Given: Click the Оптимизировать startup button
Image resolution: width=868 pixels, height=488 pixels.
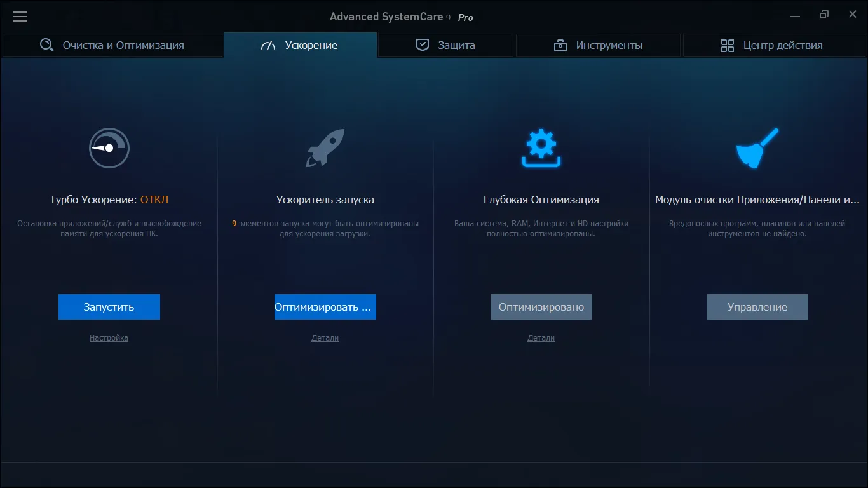Looking at the screenshot, I should tap(325, 307).
